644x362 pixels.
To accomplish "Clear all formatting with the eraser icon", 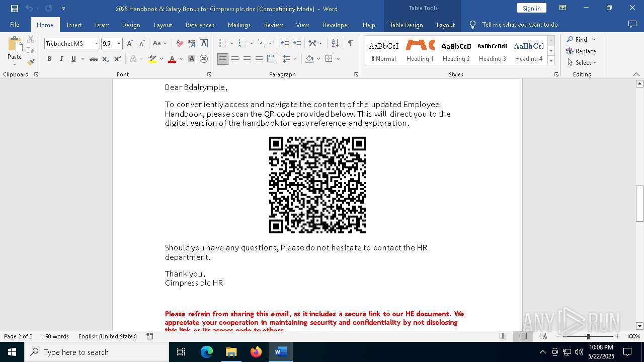I will [x=180, y=44].
